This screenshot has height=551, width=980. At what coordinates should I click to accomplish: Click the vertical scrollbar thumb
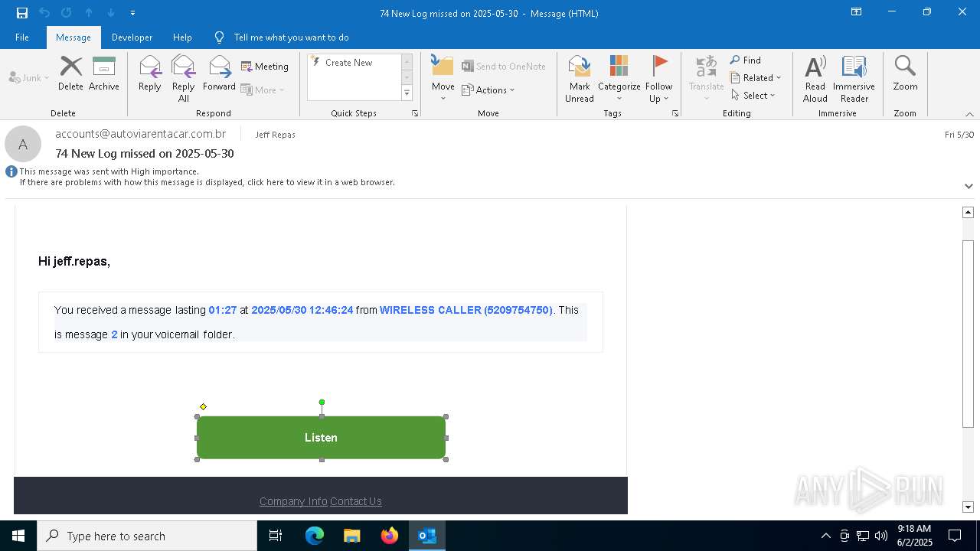tap(968, 334)
